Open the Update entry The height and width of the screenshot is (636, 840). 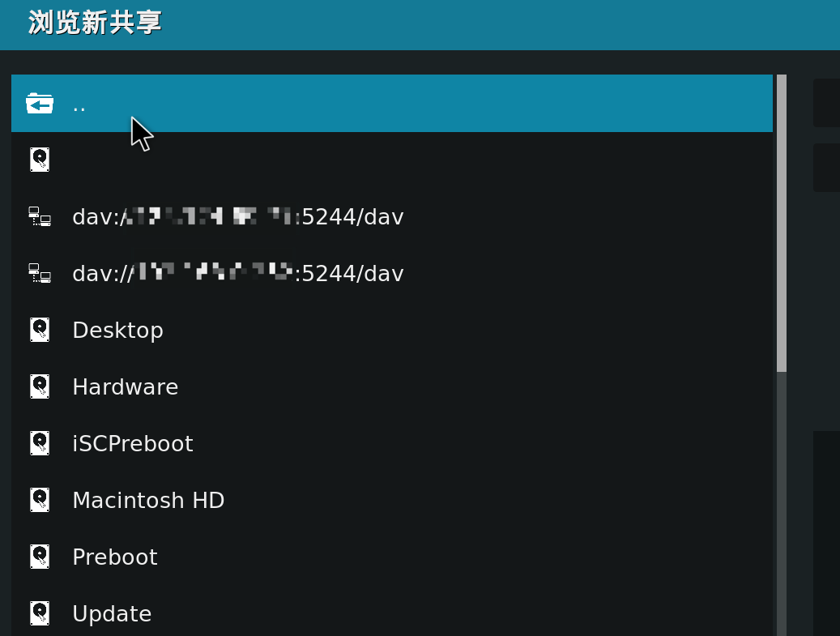[112, 613]
